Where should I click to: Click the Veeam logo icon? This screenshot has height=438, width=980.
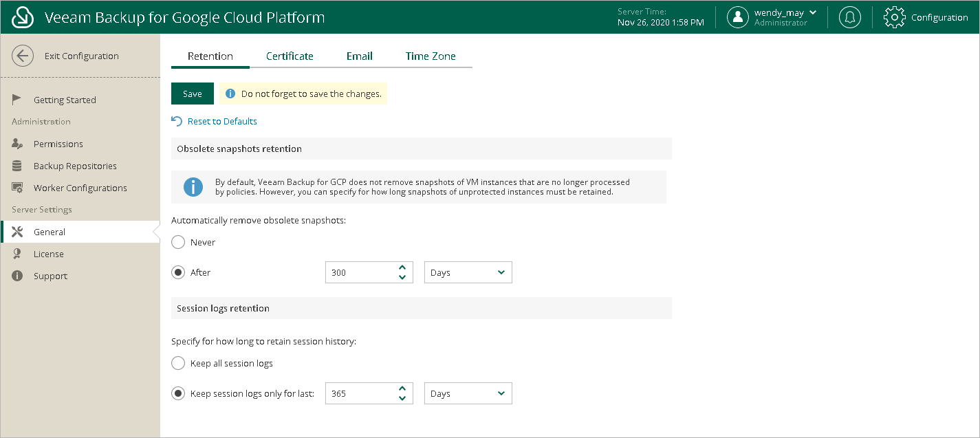(23, 18)
